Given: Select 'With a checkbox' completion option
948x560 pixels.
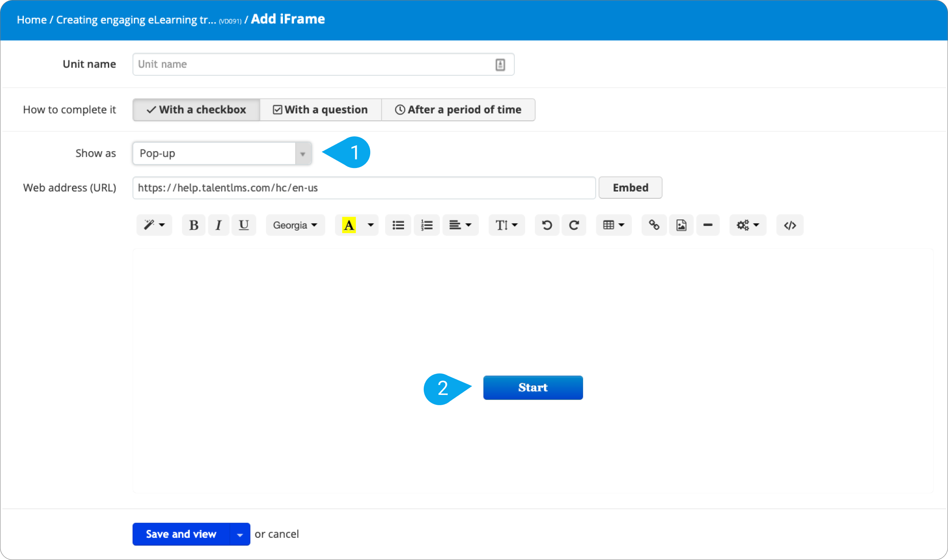Looking at the screenshot, I should [x=196, y=110].
